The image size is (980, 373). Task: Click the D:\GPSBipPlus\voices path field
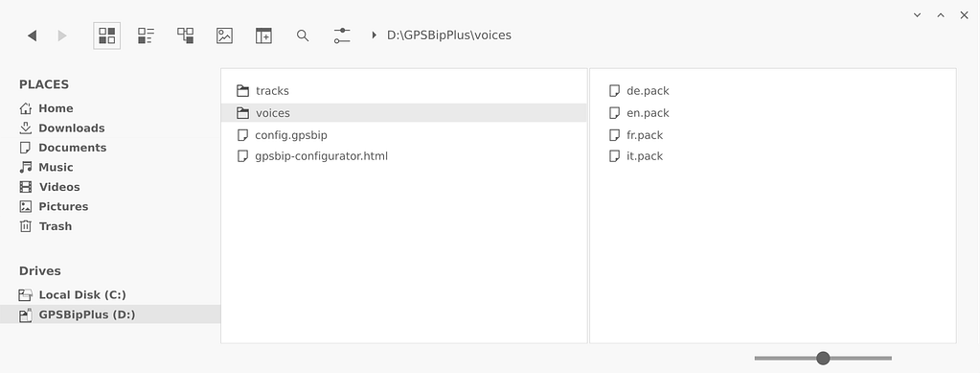[x=448, y=35]
